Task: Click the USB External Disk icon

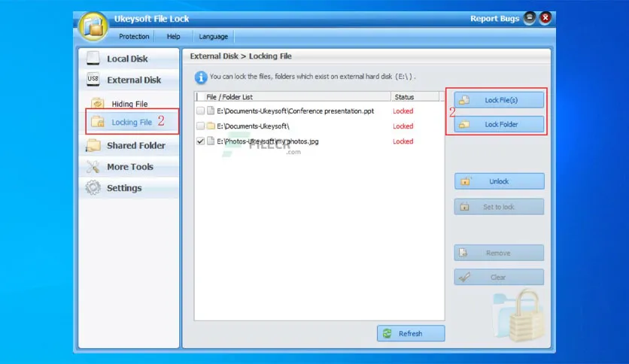Action: coord(93,79)
